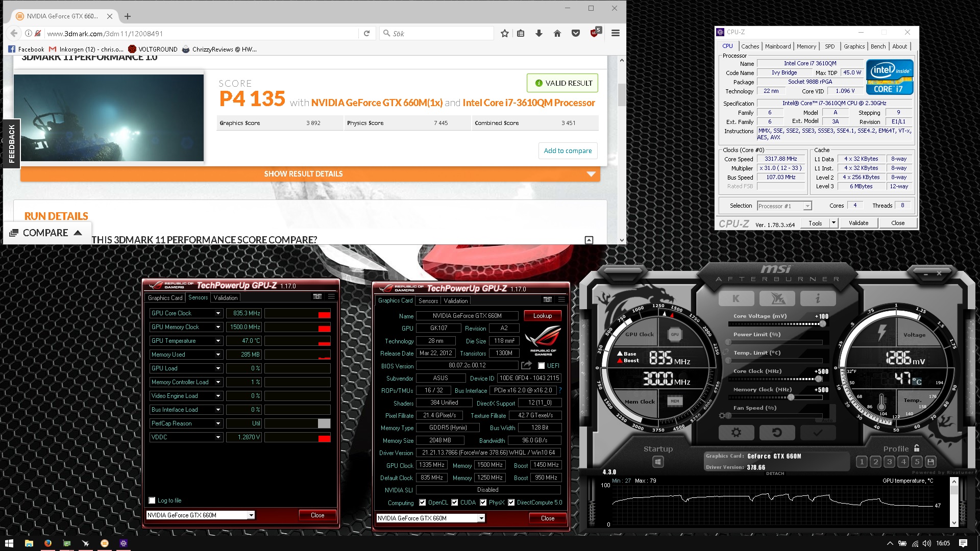This screenshot has height=551, width=980.
Task: Expand the GPU Temperature sensor dropdown
Action: point(218,341)
